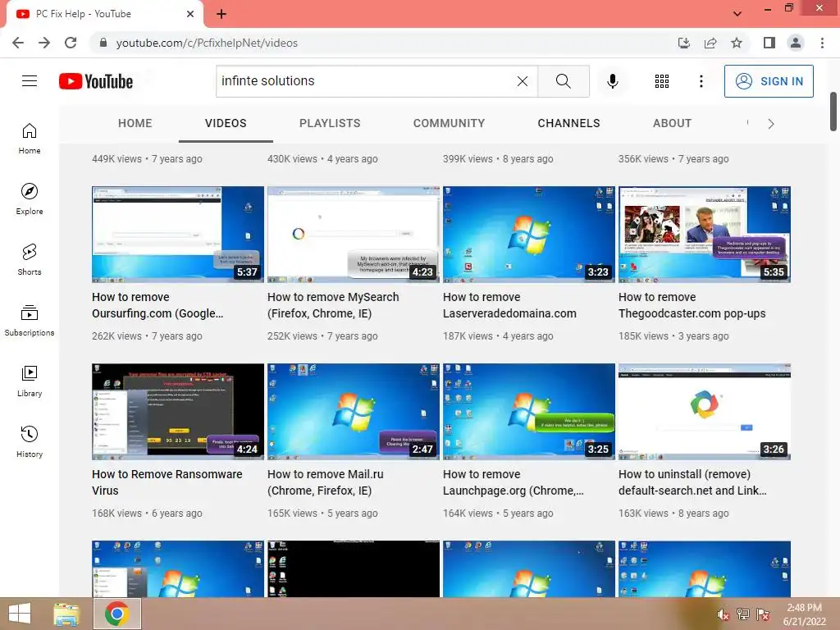The width and height of the screenshot is (840, 630).
Task: Open the YouTube apps grid
Action: click(x=662, y=81)
